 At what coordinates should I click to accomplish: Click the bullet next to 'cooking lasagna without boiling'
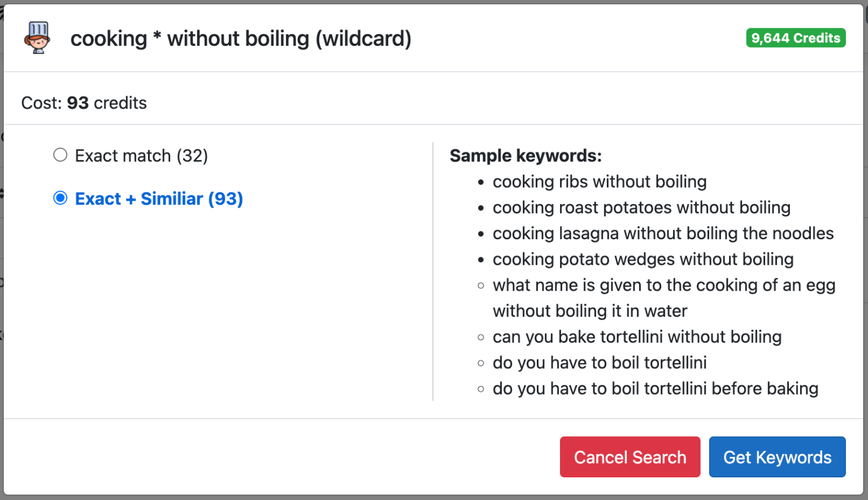point(481,234)
